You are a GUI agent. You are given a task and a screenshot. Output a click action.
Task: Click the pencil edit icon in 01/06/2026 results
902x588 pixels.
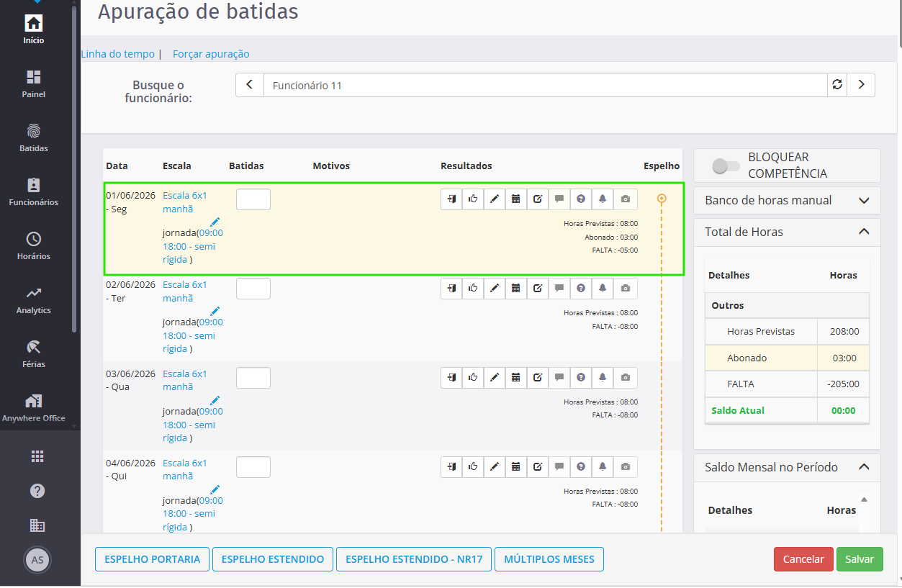point(495,199)
